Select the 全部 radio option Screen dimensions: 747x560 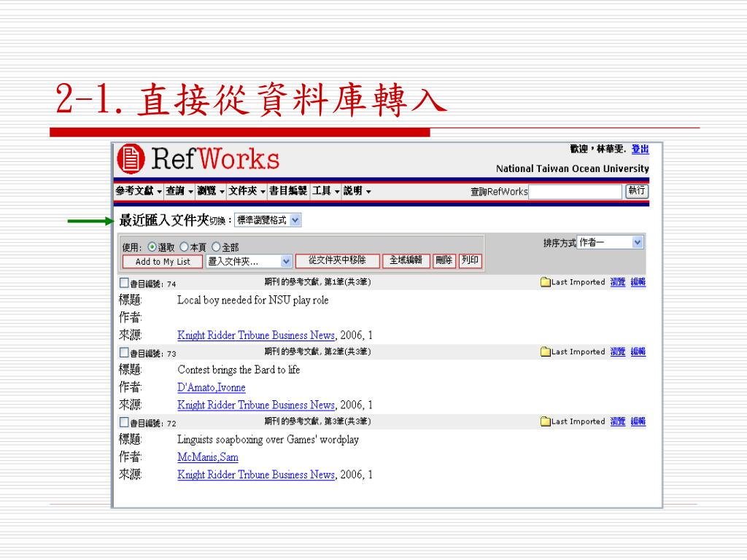tap(216, 247)
